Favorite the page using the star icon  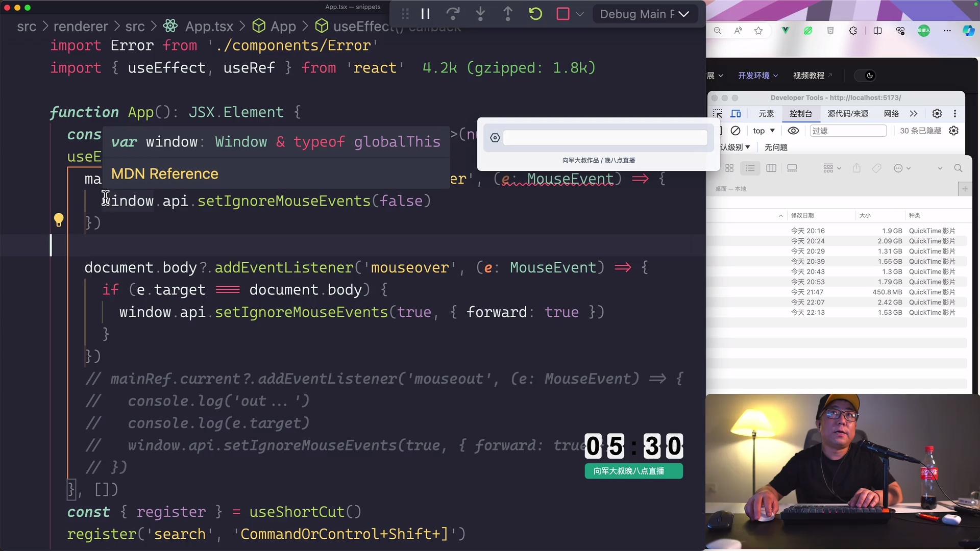pyautogui.click(x=758, y=31)
